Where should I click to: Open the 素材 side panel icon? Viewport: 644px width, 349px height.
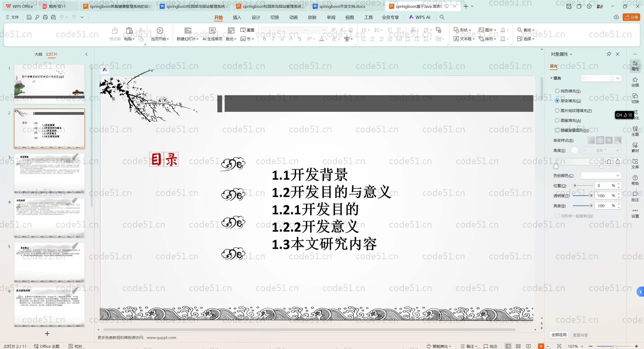(635, 147)
